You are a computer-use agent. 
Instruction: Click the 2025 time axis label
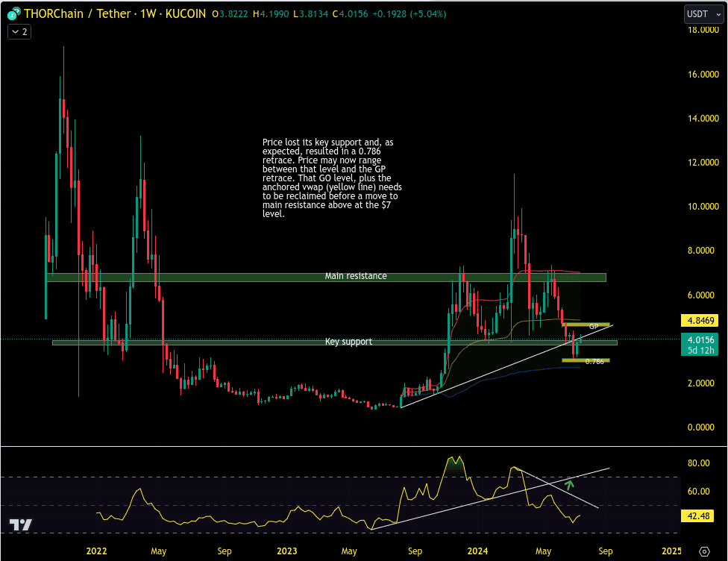point(671,551)
